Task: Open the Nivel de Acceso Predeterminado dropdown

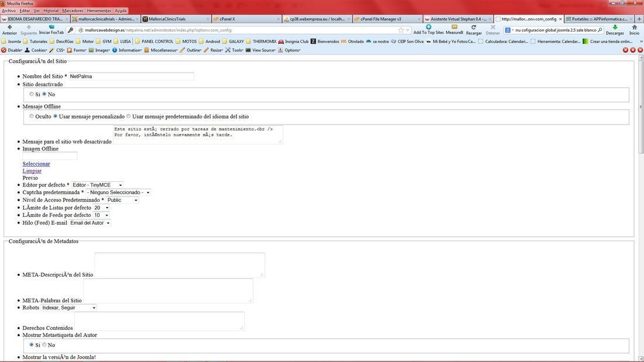Action: (x=122, y=200)
